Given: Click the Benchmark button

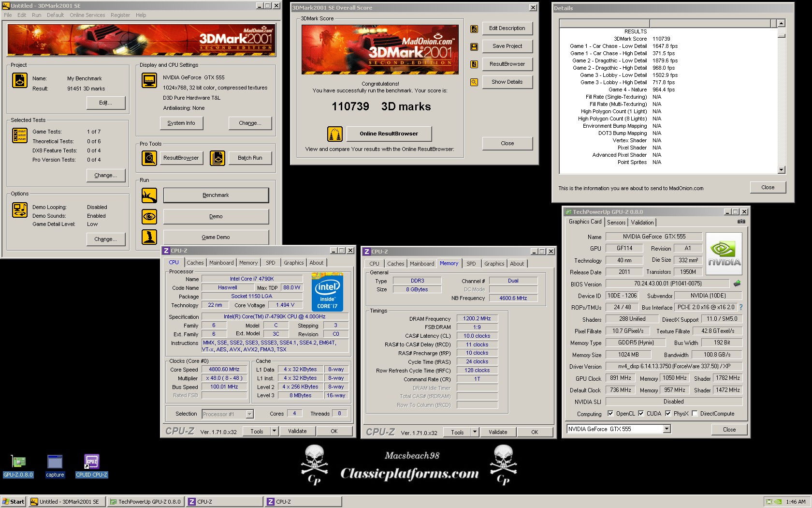Looking at the screenshot, I should pyautogui.click(x=216, y=195).
